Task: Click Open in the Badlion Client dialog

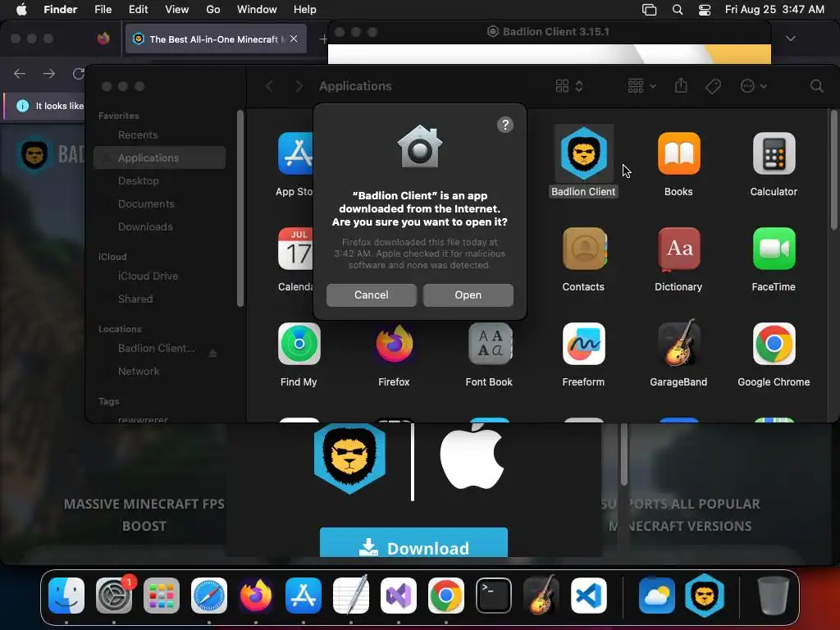Action: pyautogui.click(x=468, y=295)
